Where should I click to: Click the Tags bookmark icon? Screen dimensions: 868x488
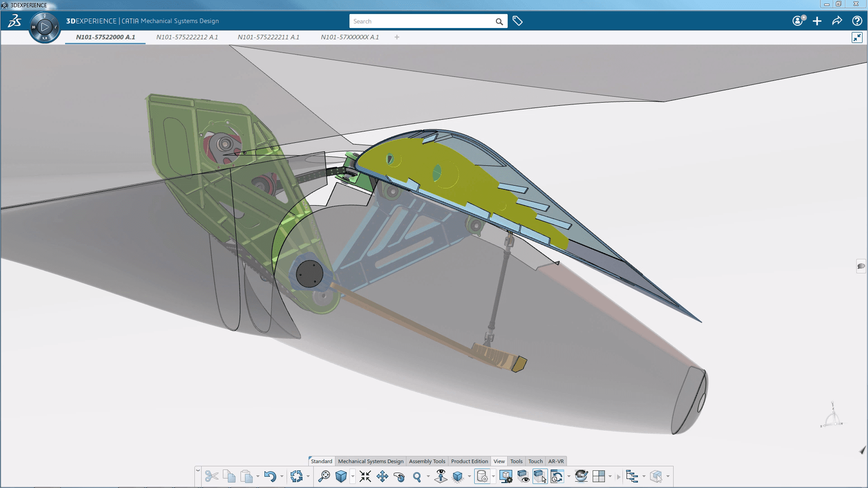(518, 21)
